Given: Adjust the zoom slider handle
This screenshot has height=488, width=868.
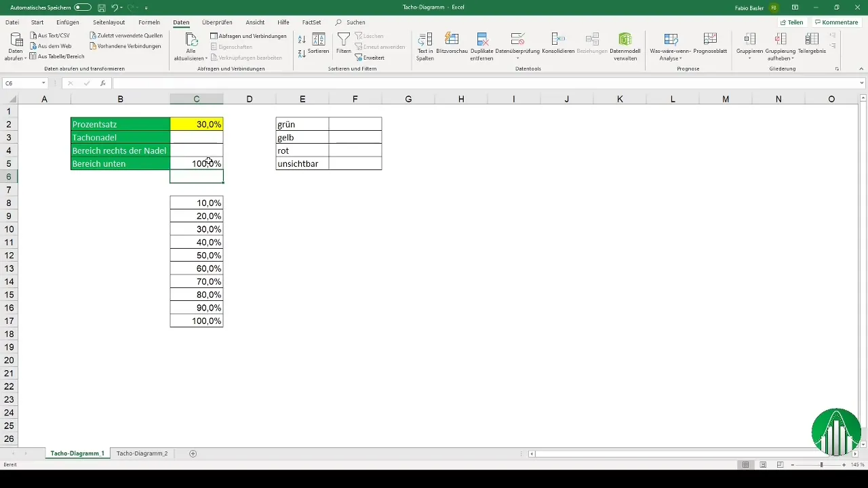Looking at the screenshot, I should click(821, 465).
